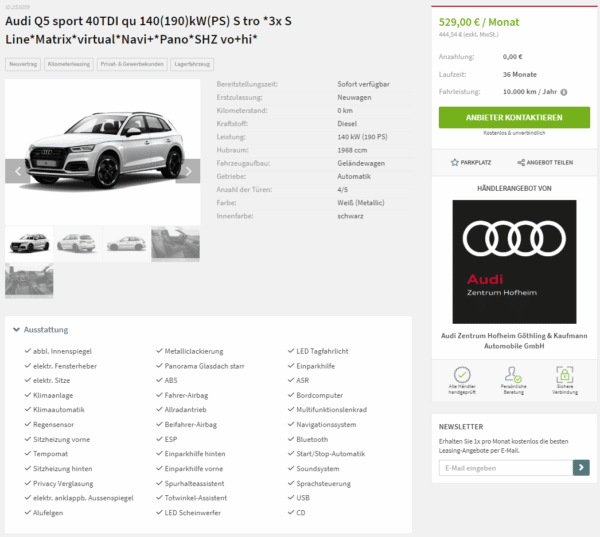Click the Kilometerleasing tag
This screenshot has width=600, height=537.
[69, 64]
